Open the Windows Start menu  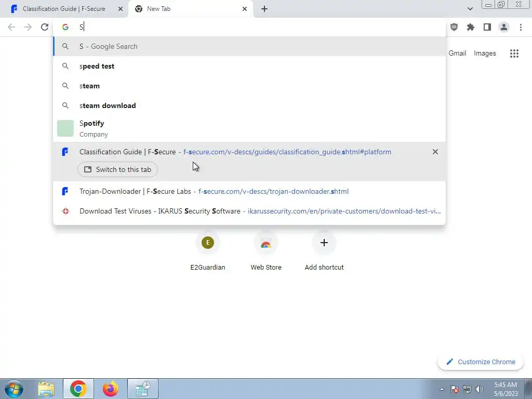pyautogui.click(x=14, y=389)
